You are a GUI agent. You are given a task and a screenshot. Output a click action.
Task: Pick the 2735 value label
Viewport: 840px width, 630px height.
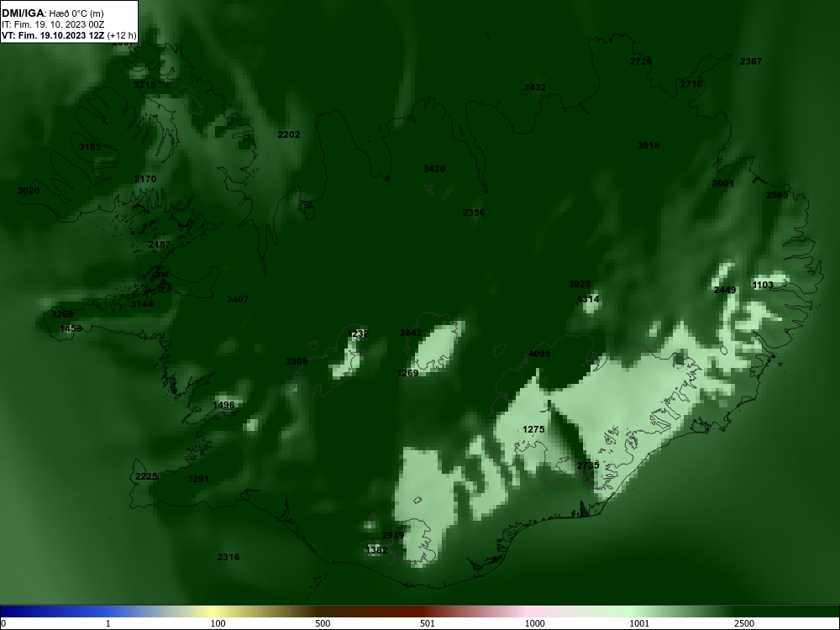pyautogui.click(x=588, y=465)
